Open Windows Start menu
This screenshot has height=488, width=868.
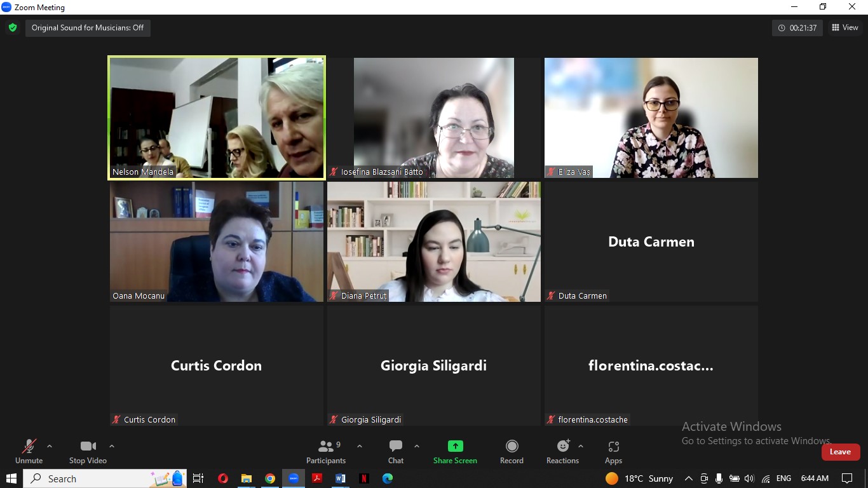tap(11, 478)
